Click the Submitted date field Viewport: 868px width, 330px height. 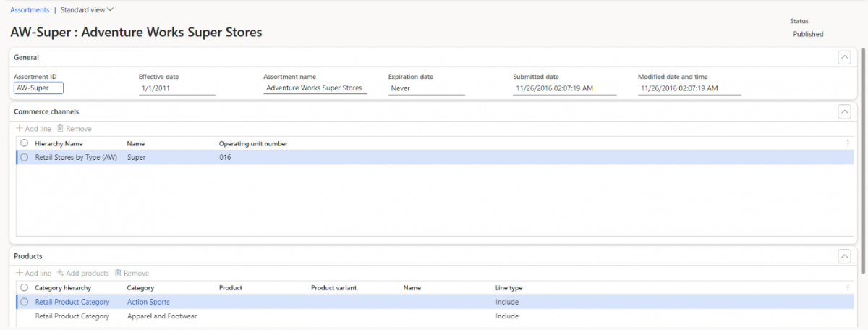tap(565, 88)
